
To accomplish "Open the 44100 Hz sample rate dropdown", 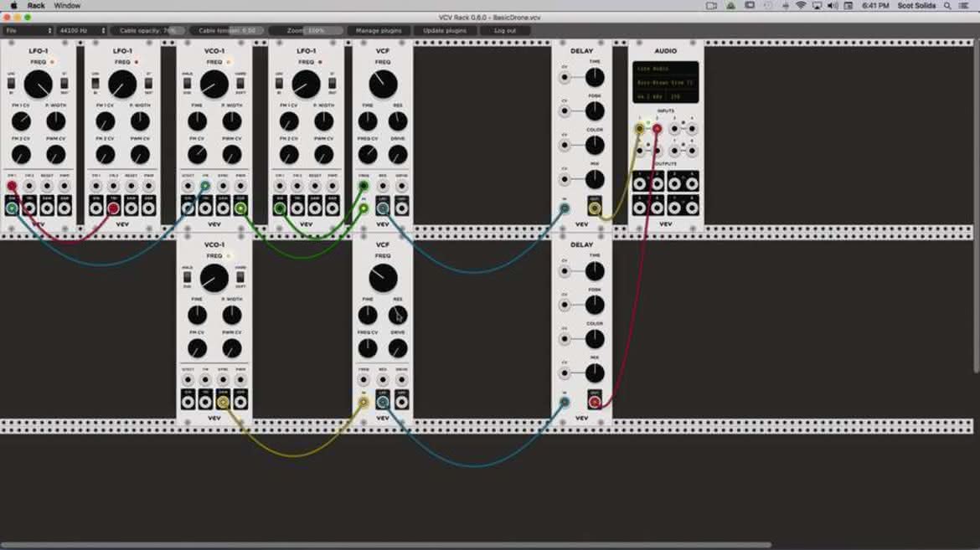I will tap(81, 31).
